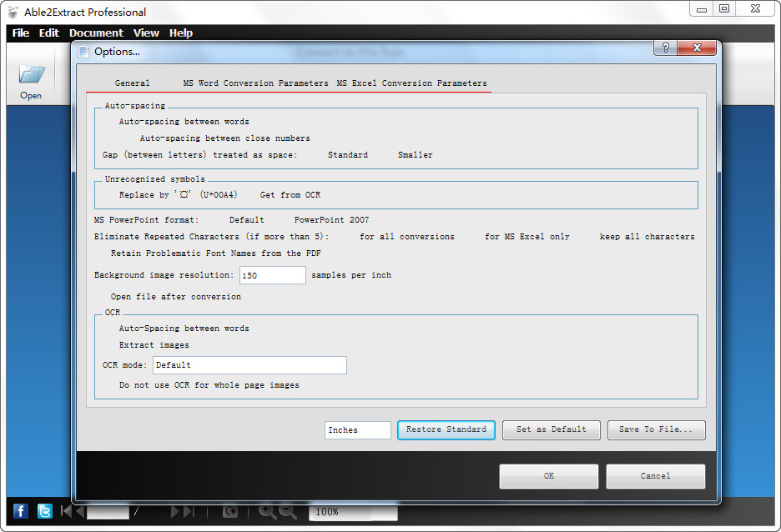781x532 pixels.
Task: Click the zoom out magnifier icon
Action: 287,511
